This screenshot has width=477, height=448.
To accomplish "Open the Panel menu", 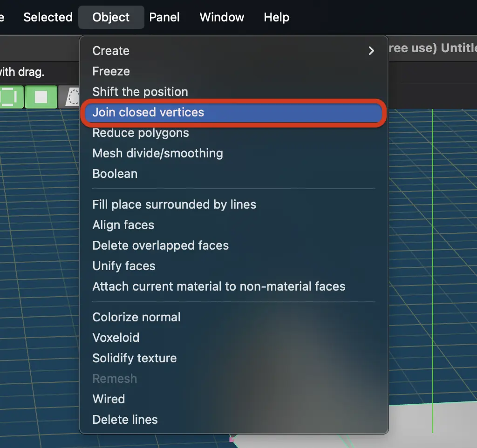I will (164, 17).
